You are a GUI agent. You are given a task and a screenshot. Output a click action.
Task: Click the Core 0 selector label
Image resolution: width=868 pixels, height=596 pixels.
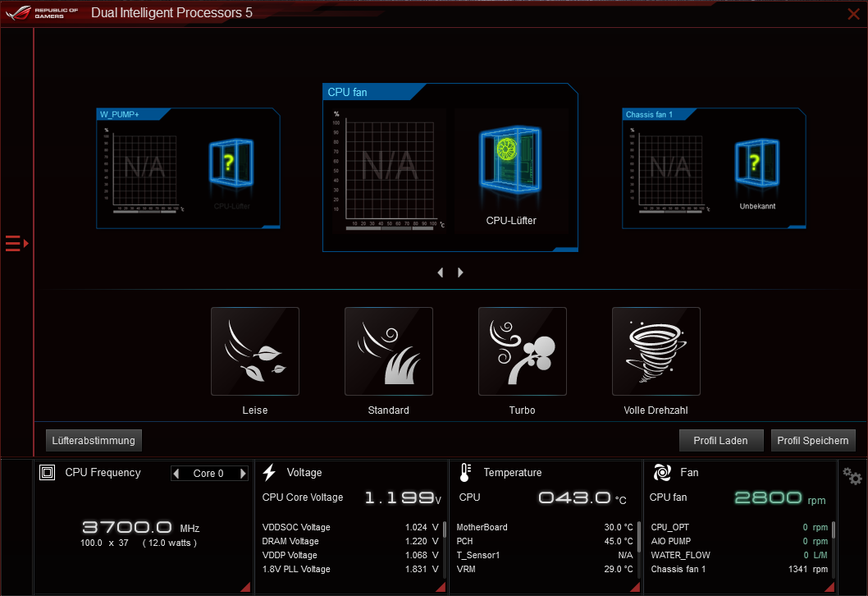coord(208,474)
